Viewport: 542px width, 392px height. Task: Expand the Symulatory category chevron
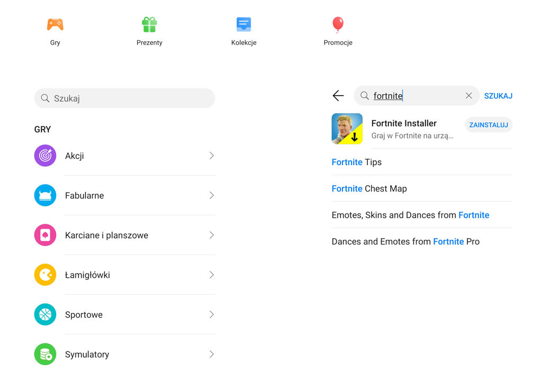(x=211, y=354)
